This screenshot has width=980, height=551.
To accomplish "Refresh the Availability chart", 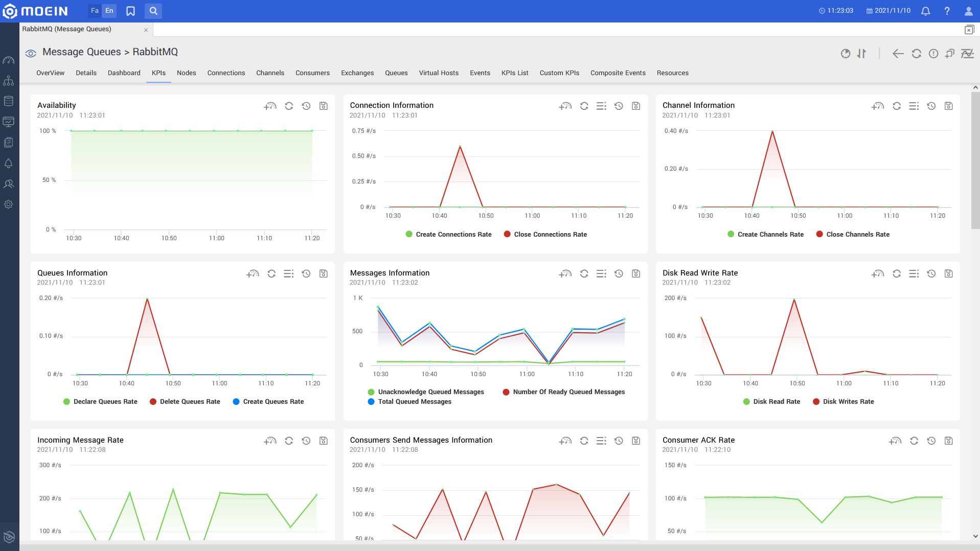I will point(289,106).
